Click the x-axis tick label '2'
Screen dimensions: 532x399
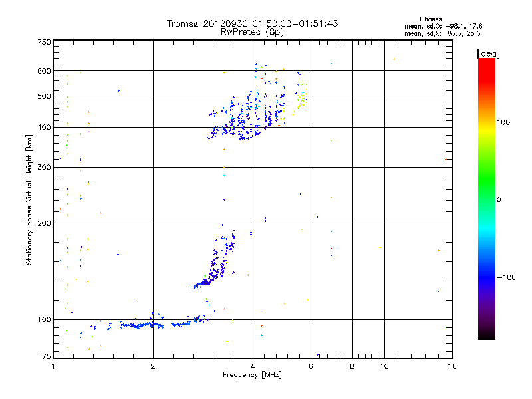pos(153,366)
